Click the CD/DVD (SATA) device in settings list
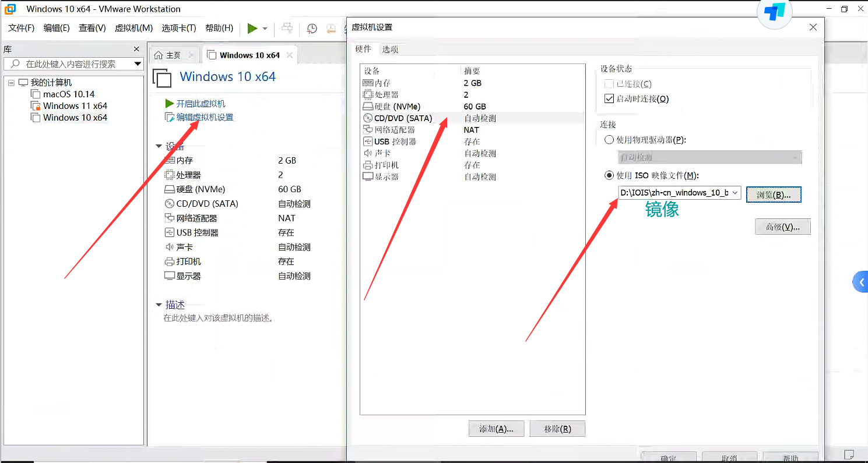 tap(403, 118)
